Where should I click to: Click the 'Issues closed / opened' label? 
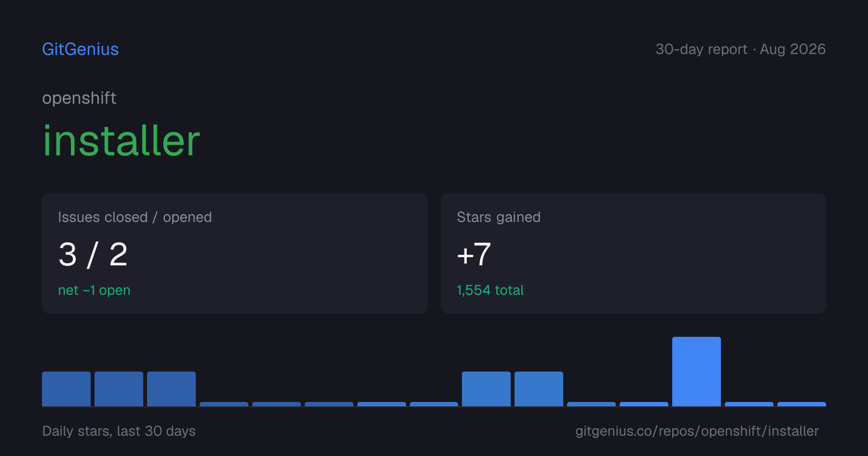[x=135, y=217]
